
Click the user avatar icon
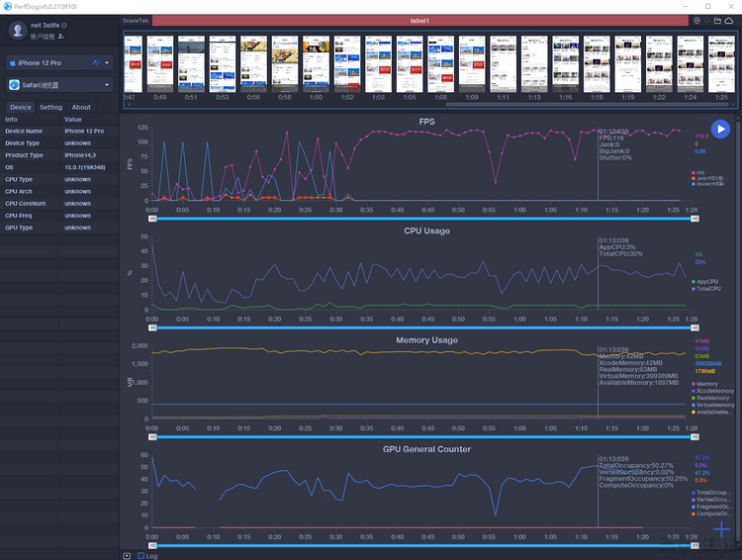coord(18,31)
